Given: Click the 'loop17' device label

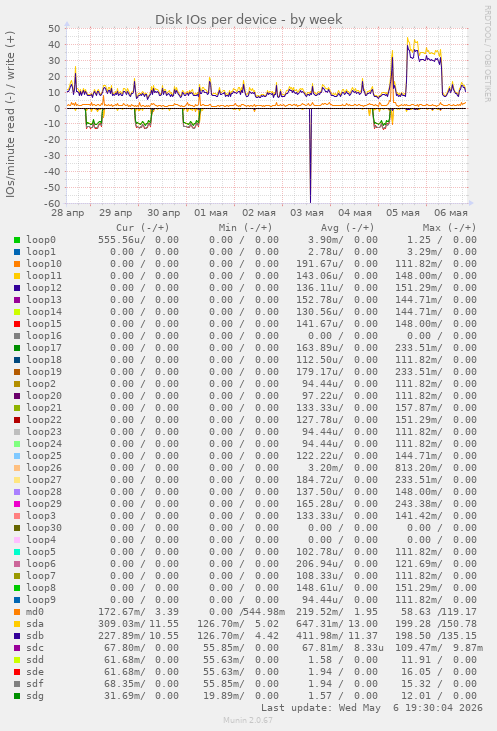Looking at the screenshot, I should pos(44,348).
